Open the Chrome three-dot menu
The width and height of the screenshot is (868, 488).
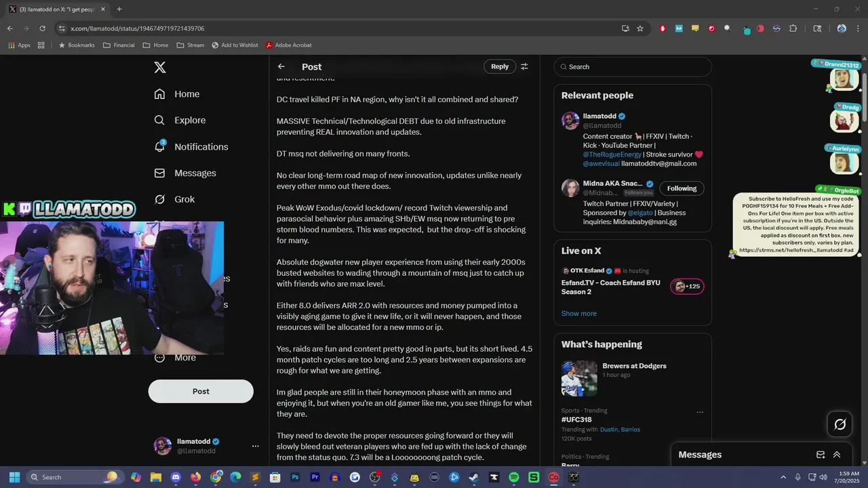pyautogui.click(x=858, y=28)
